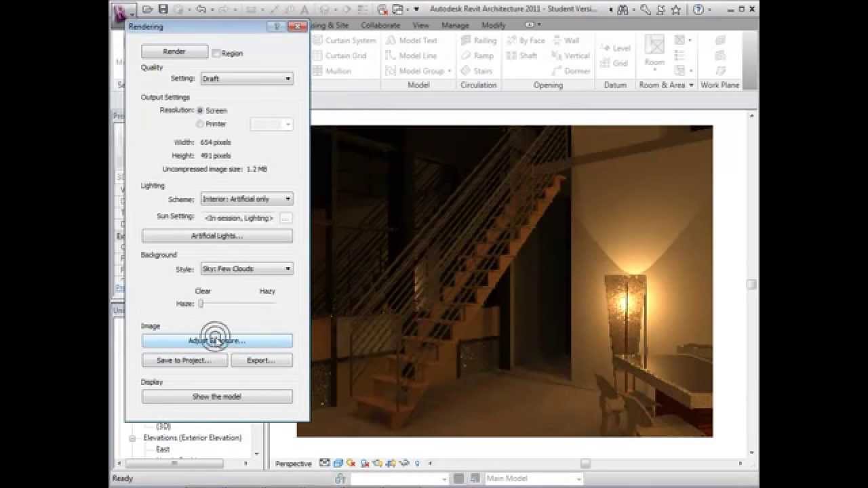
Task: Click the Render button
Action: [x=174, y=52]
